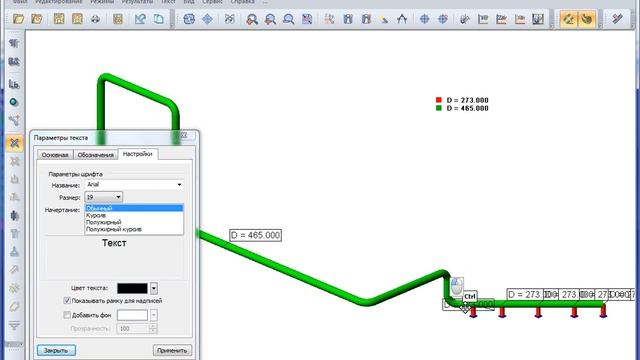The height and width of the screenshot is (360, 640).
Task: Click the highlighted hand tool icon
Action: click(587, 19)
